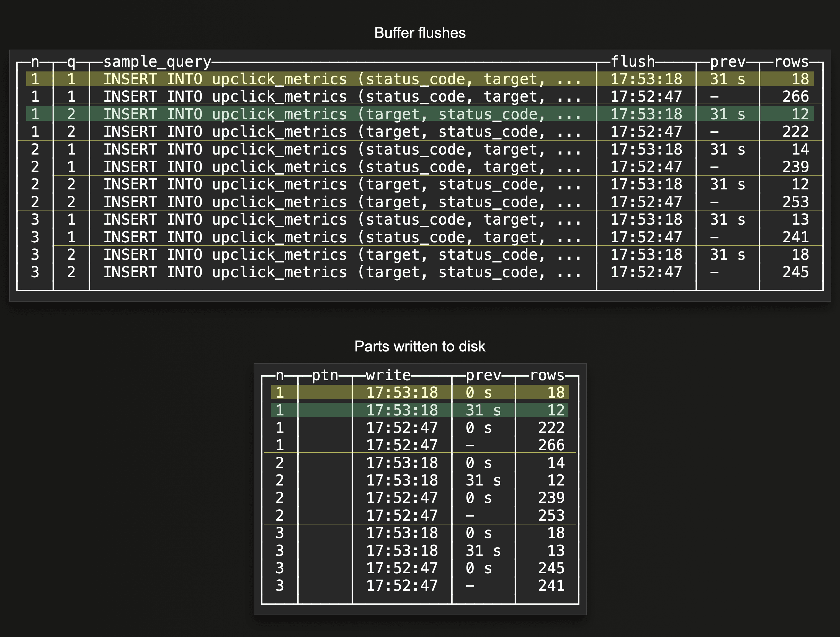Click the yellow highlighted INSERT INTO query row
This screenshot has height=637, width=840.
342,79
